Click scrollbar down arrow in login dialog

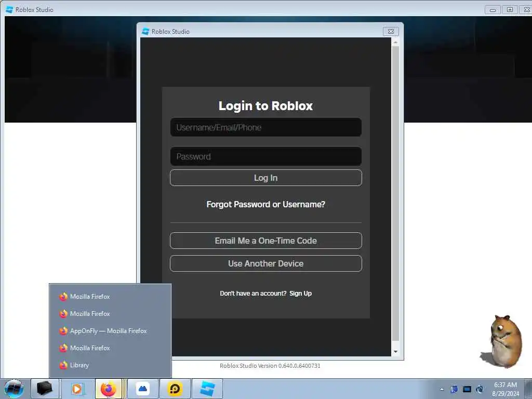395,352
